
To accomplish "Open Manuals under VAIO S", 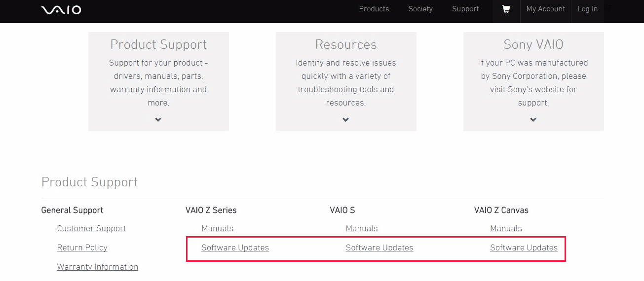I will point(362,228).
